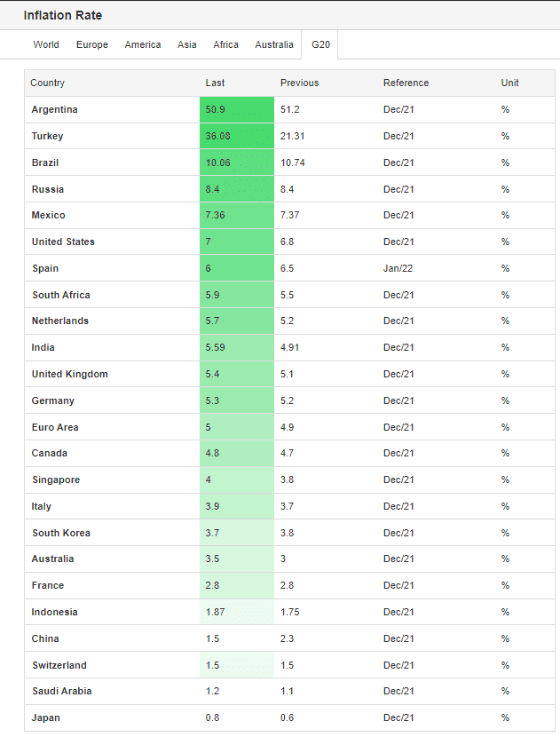560x737 pixels.
Task: Click the Country column header
Action: click(x=47, y=83)
